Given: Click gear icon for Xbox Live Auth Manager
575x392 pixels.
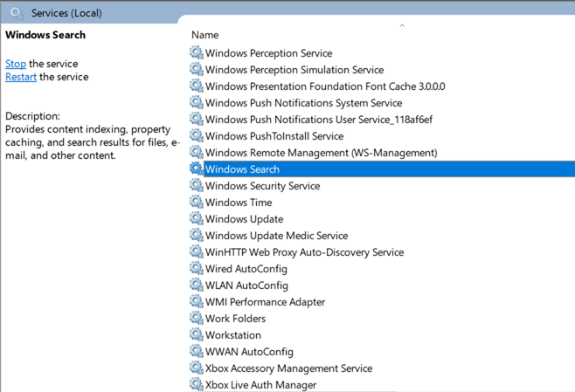Looking at the screenshot, I should pos(197,385).
